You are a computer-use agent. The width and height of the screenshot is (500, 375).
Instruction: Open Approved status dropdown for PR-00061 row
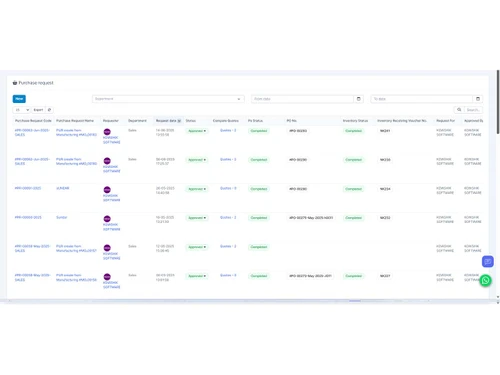[197, 189]
